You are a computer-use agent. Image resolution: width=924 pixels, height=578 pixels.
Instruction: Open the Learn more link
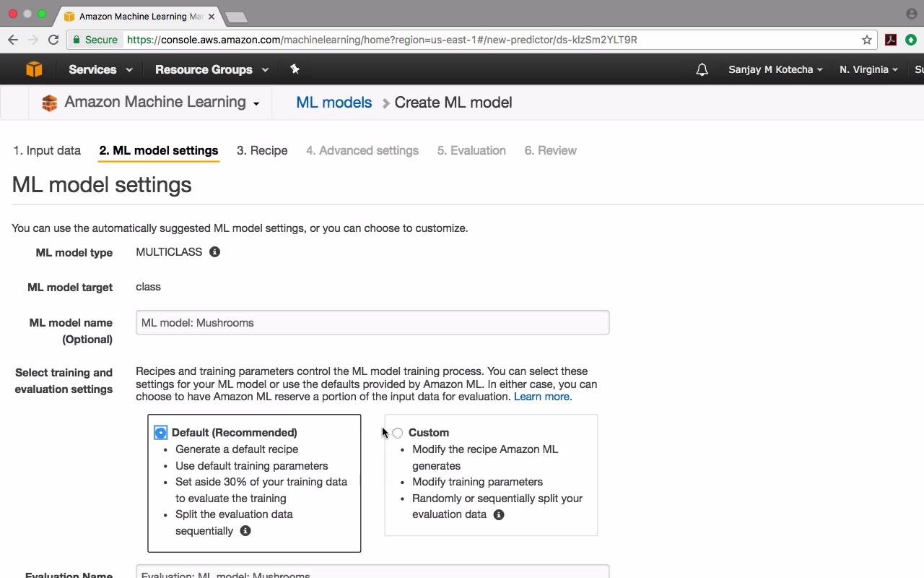(x=543, y=397)
